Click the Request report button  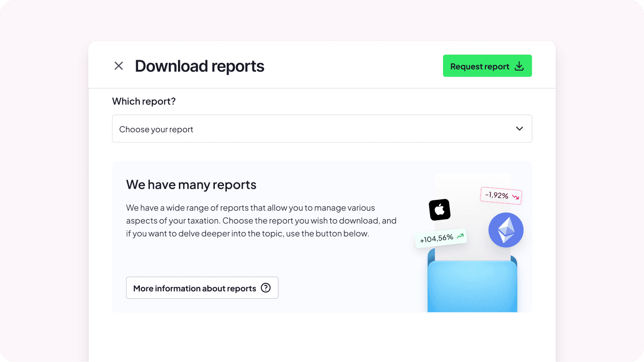487,66
